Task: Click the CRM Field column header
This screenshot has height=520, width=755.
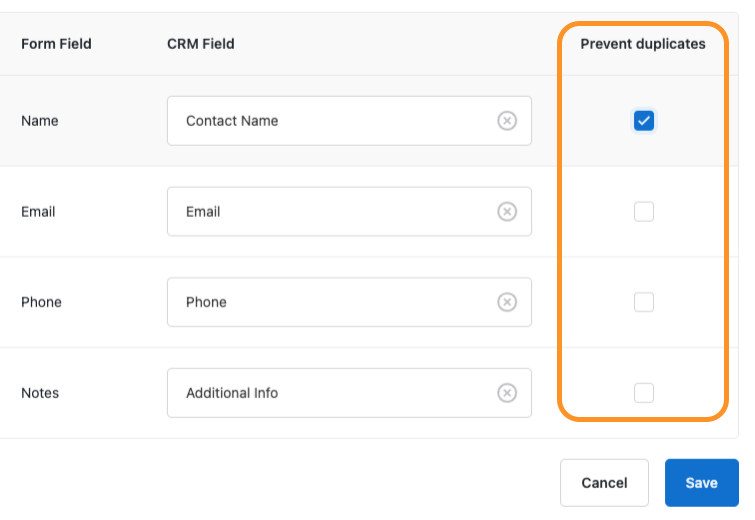Action: click(201, 44)
